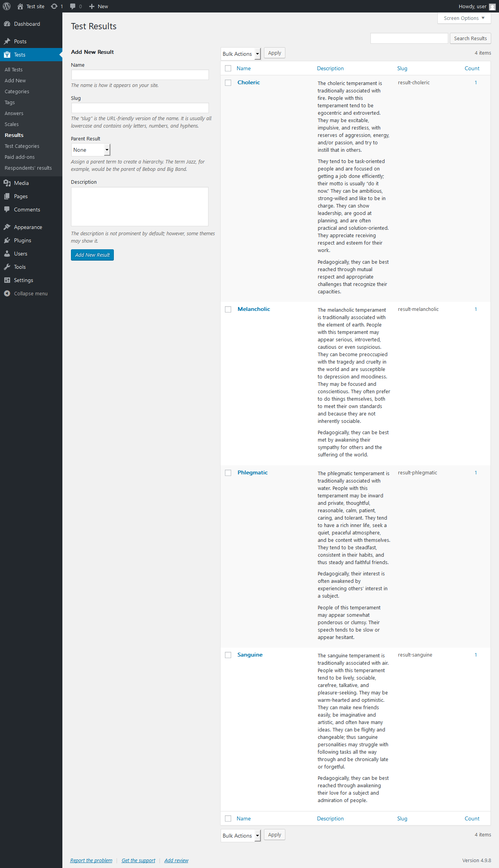Click Get the support footer link
Image resolution: width=499 pixels, height=868 pixels.
coord(138,860)
